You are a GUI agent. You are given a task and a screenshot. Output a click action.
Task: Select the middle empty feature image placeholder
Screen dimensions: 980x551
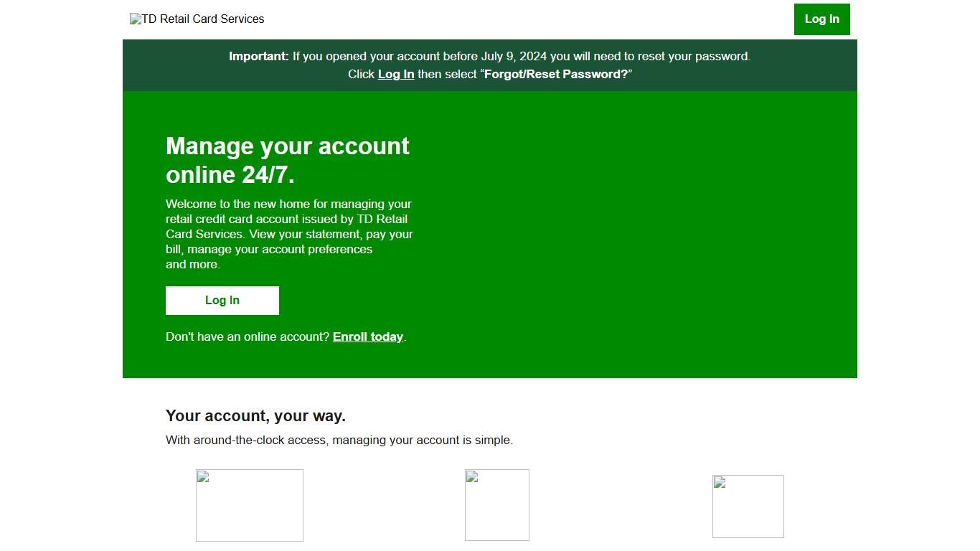click(x=497, y=505)
